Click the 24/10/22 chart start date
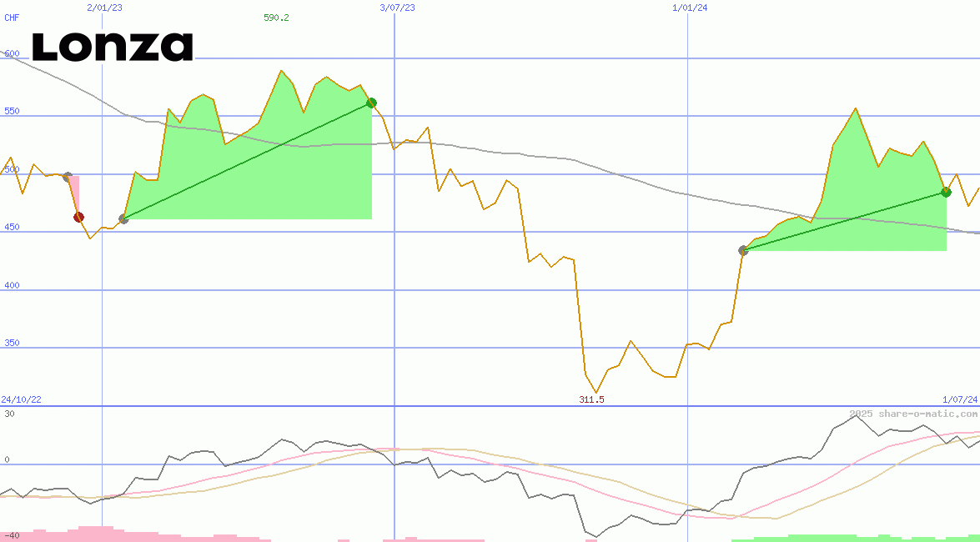This screenshot has height=542, width=980. [x=21, y=399]
